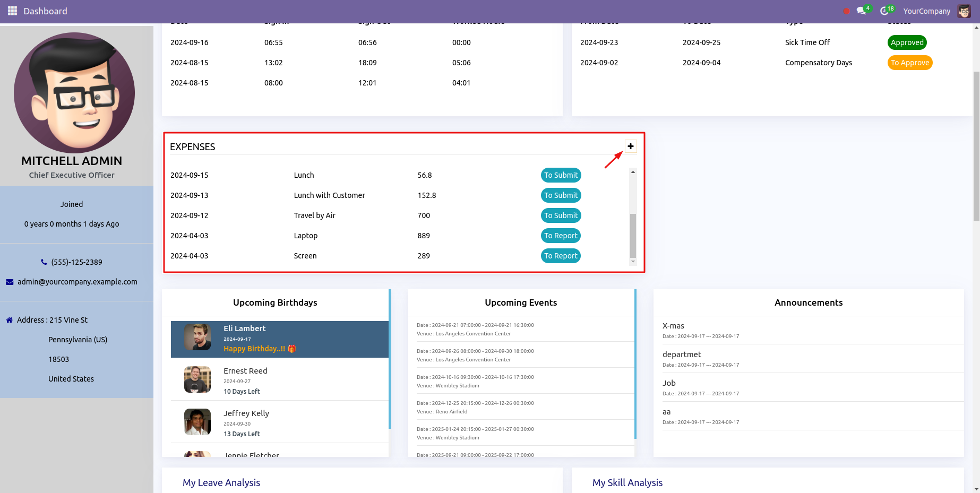980x493 pixels.
Task: Select Eli Lambert's birthday entry
Action: [279, 339]
